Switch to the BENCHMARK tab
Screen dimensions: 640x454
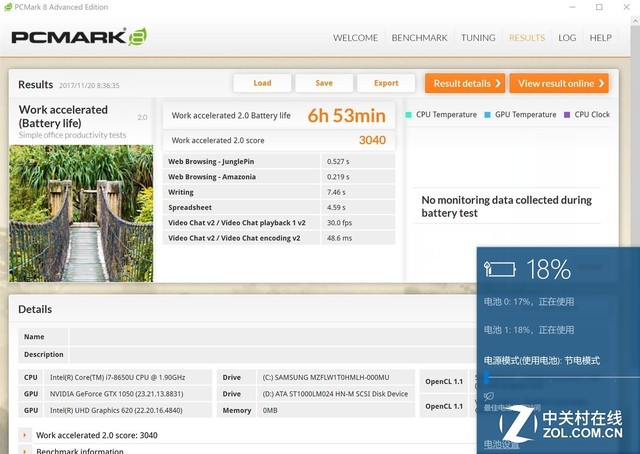coord(419,38)
